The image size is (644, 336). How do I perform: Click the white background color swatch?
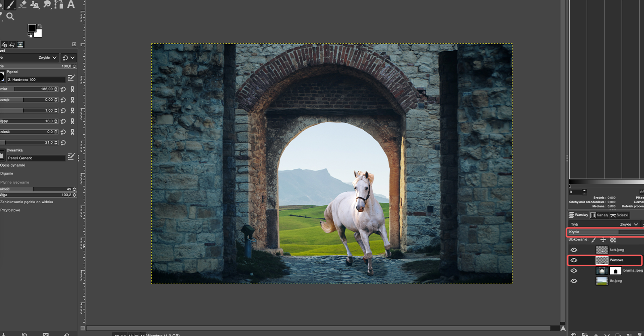point(38,33)
